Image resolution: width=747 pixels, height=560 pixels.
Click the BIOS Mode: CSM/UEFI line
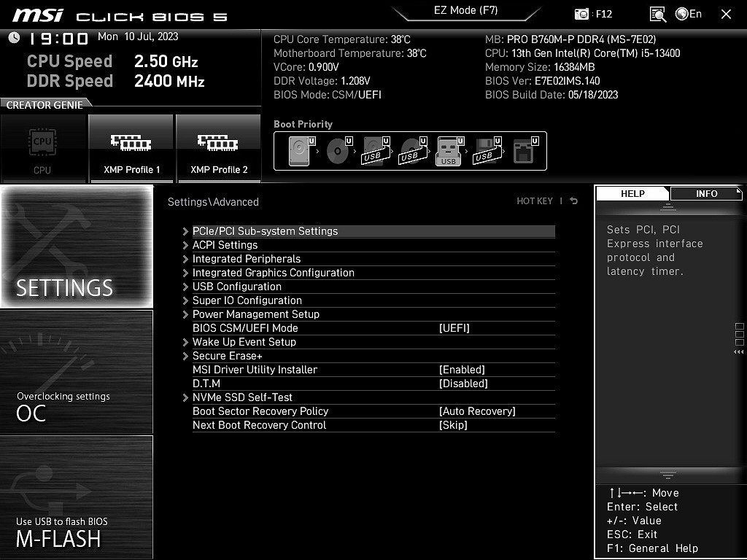[x=328, y=95]
